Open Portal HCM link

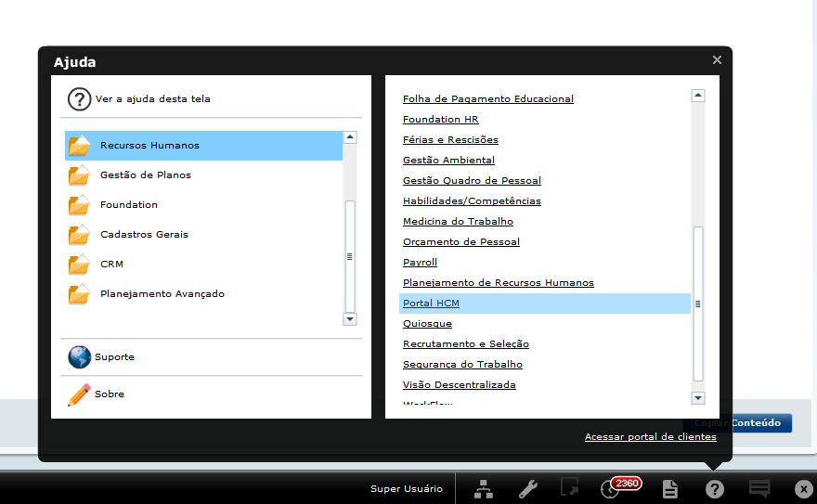(x=431, y=303)
